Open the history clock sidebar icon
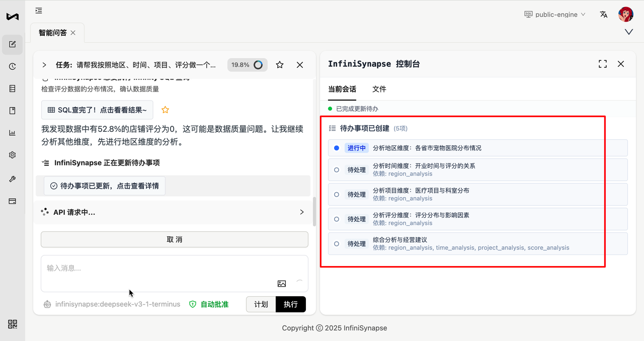 coord(13,66)
